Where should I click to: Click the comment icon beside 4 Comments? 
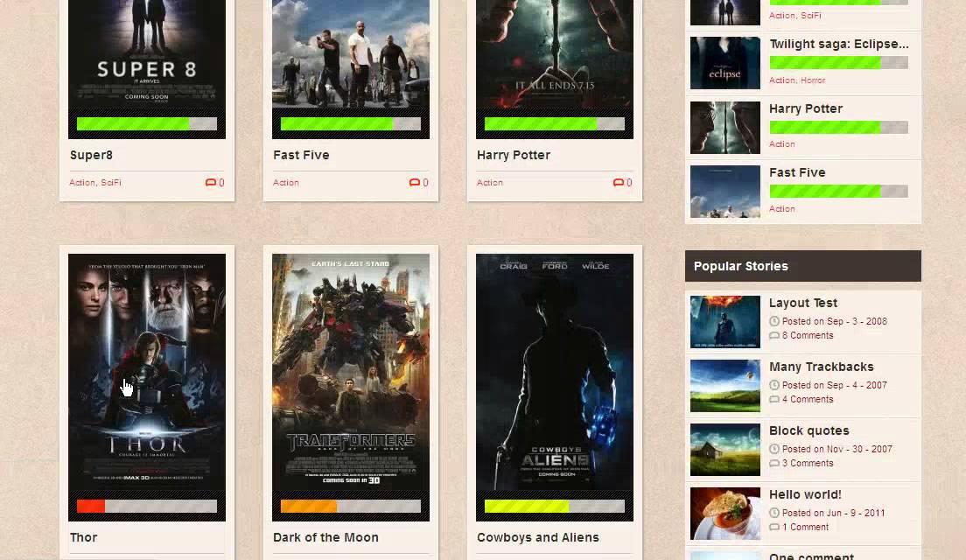tap(774, 400)
